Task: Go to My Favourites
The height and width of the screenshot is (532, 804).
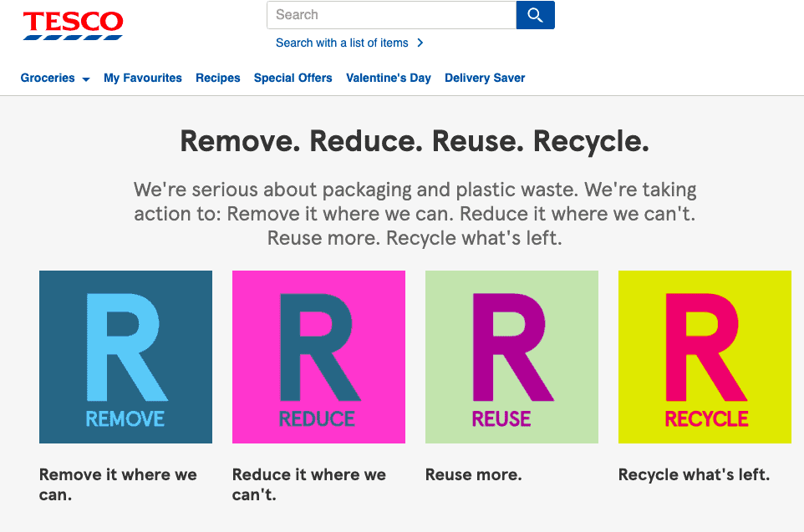Action: 143,78
